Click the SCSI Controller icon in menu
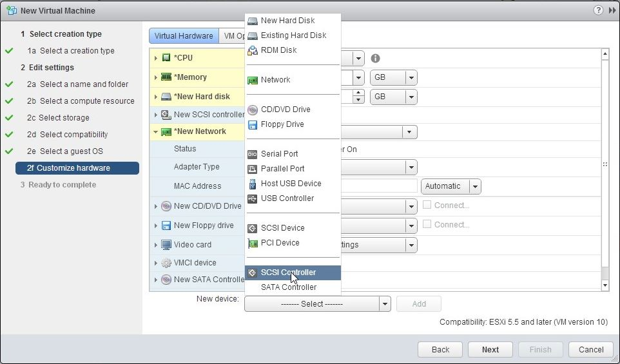Viewport: 620px width, 364px height. coord(252,273)
